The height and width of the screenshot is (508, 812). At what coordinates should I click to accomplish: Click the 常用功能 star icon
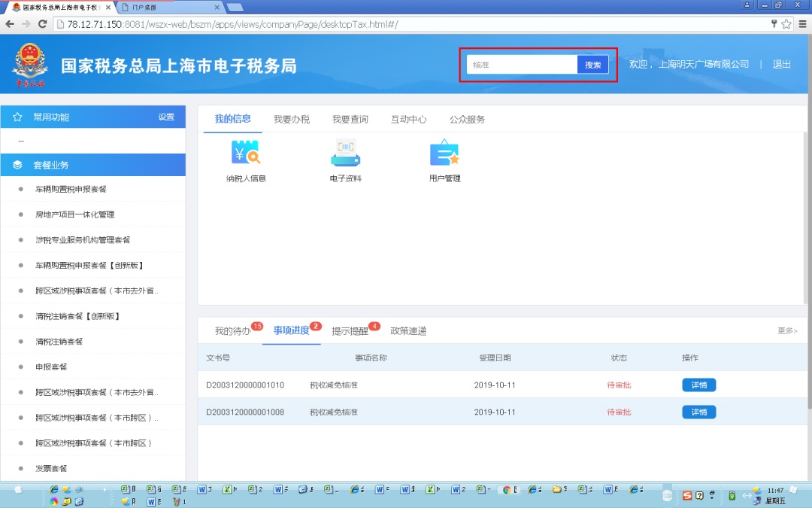[x=17, y=117]
